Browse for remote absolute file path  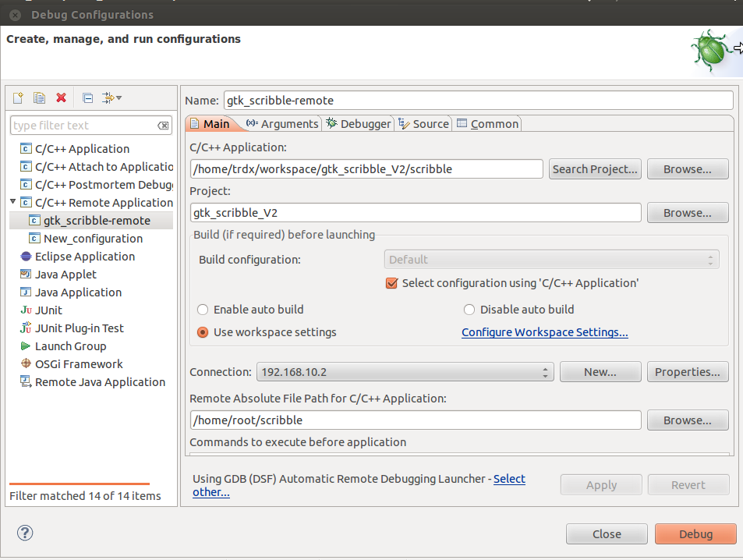688,420
